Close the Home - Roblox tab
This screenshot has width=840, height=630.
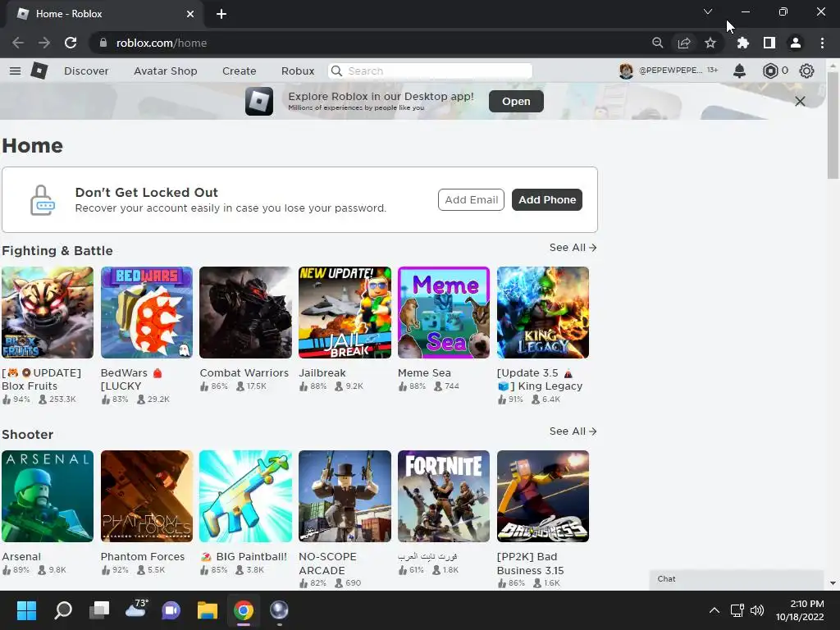(x=190, y=14)
